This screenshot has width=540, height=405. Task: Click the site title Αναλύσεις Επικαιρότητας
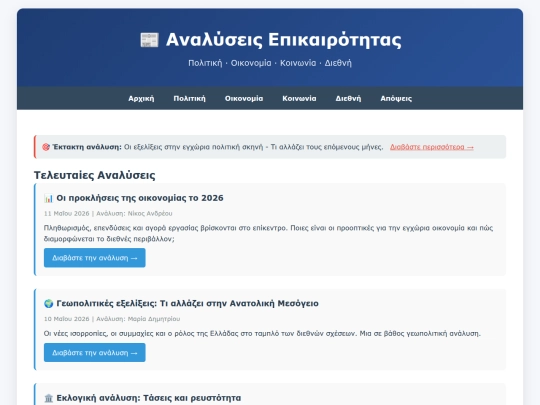pos(283,40)
